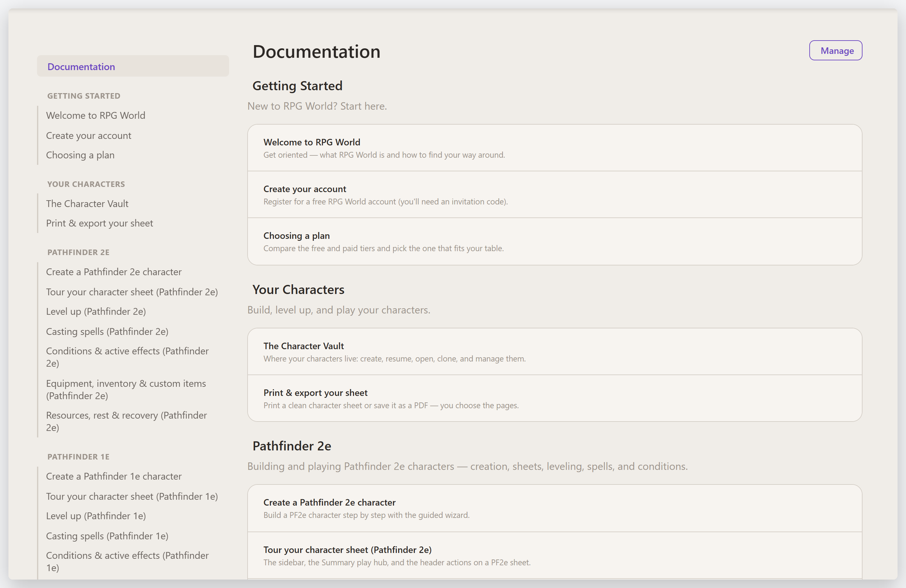Open Print & export your sheet sidebar link
Image resolution: width=906 pixels, height=588 pixels.
(x=99, y=223)
